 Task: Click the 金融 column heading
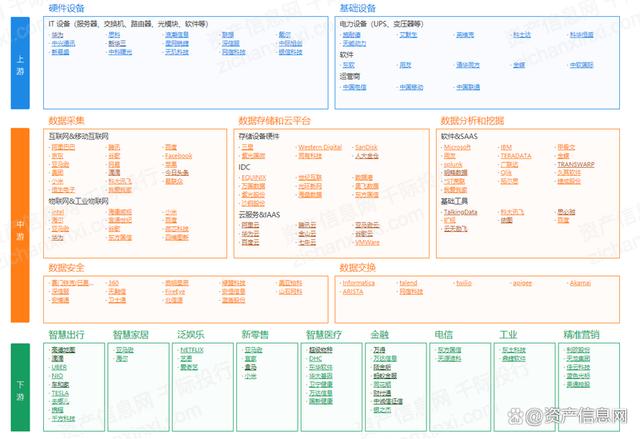(x=379, y=335)
